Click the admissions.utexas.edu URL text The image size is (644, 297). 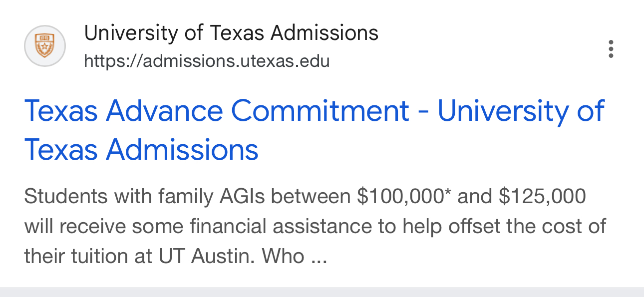pos(207,61)
